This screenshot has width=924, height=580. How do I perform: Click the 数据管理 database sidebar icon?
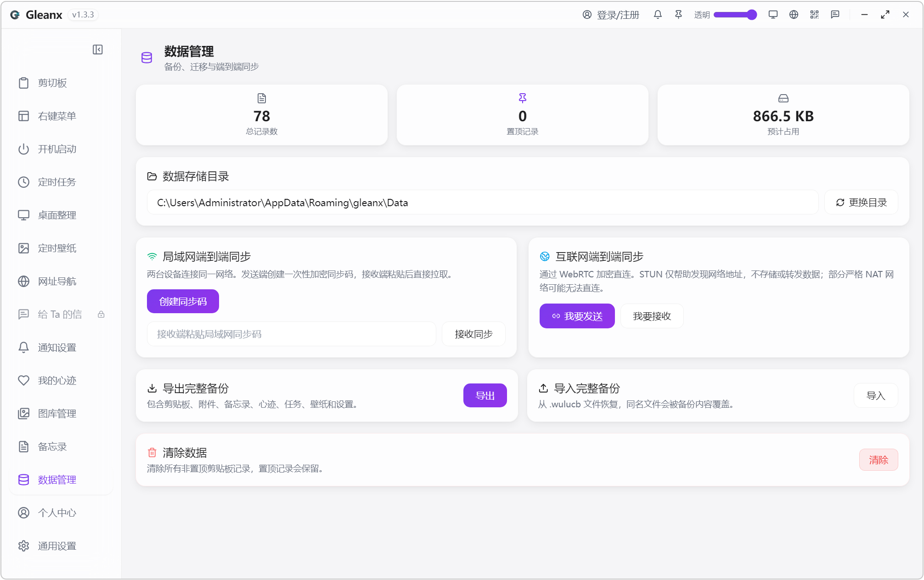pyautogui.click(x=23, y=480)
